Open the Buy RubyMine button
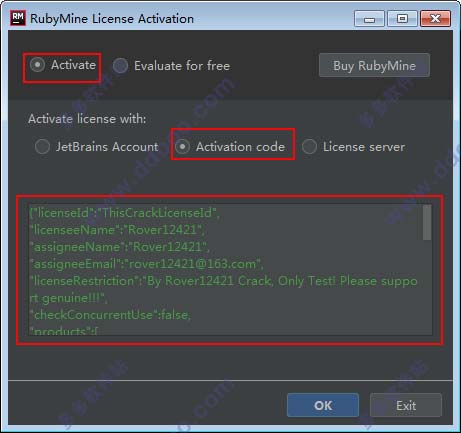461x433 pixels. pos(374,65)
